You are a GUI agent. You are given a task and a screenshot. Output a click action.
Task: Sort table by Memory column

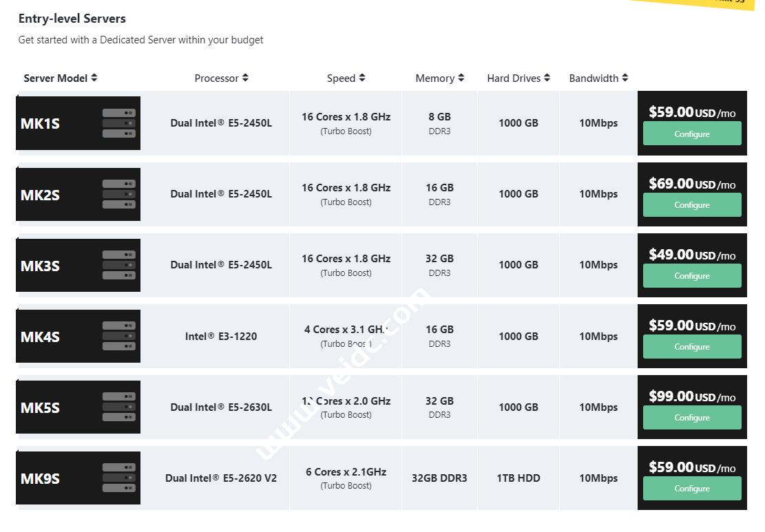point(439,78)
